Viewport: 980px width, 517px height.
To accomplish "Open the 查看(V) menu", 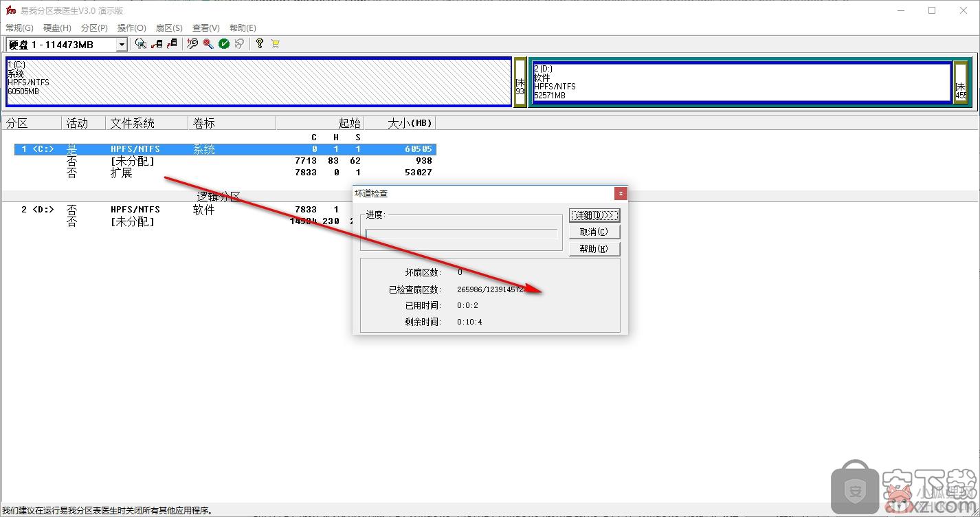I will pyautogui.click(x=206, y=27).
